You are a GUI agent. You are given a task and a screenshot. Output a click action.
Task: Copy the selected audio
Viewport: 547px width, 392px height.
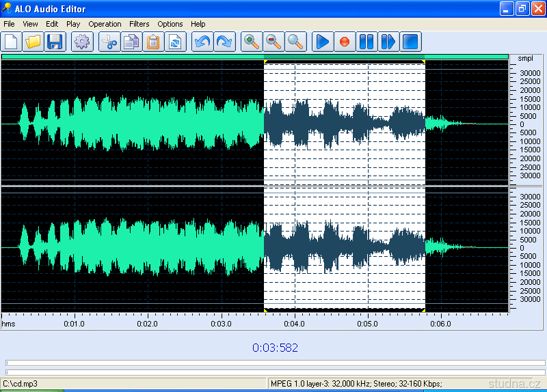(131, 42)
